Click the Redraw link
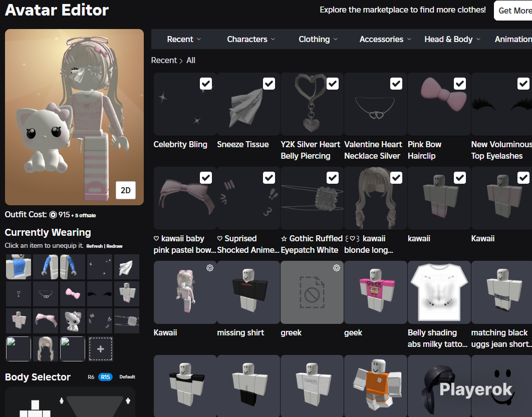Viewport: 532px width, 417px height. (x=114, y=246)
